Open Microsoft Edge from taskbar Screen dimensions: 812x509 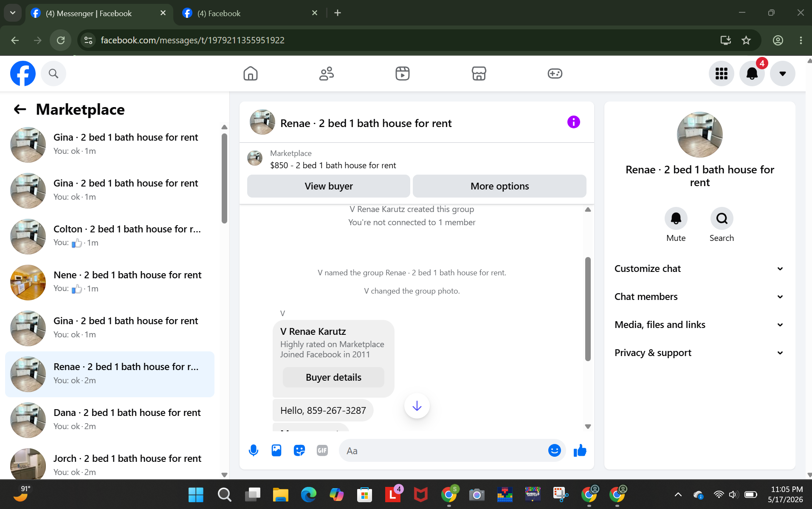tap(308, 495)
